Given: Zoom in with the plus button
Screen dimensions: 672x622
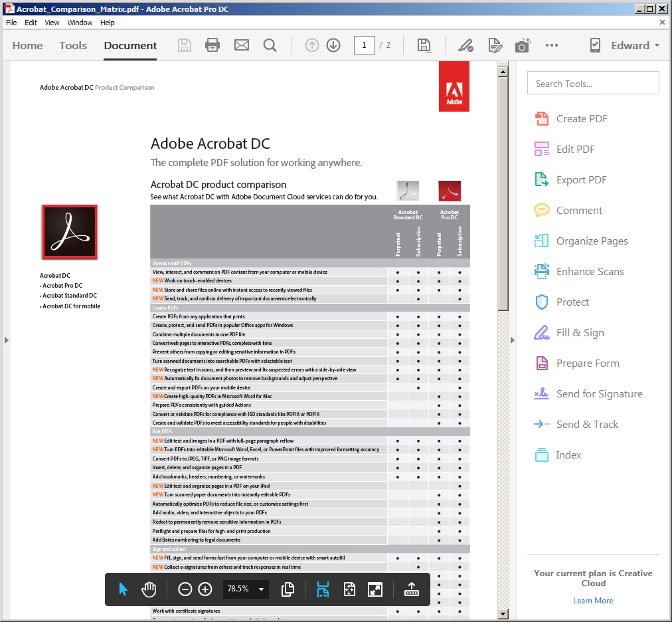Looking at the screenshot, I should click(x=205, y=589).
